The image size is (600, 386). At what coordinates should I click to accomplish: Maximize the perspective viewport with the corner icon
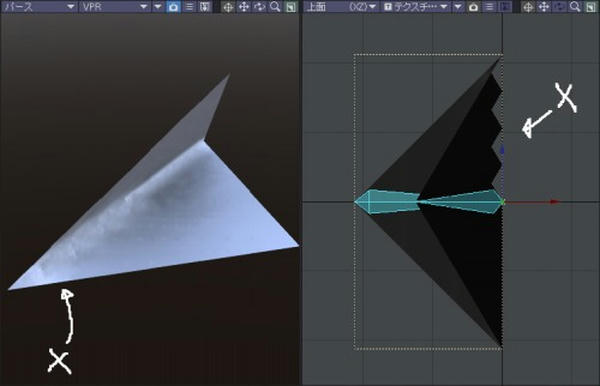tap(291, 7)
